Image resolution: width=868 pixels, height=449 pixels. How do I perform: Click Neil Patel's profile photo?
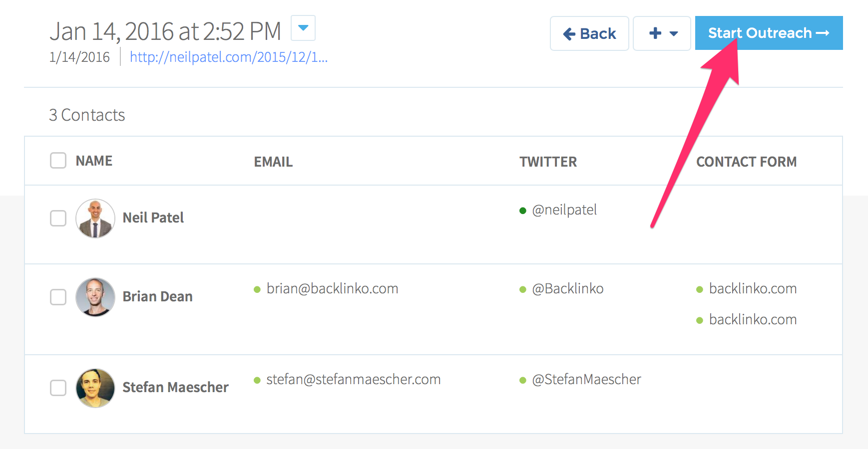[x=95, y=219]
